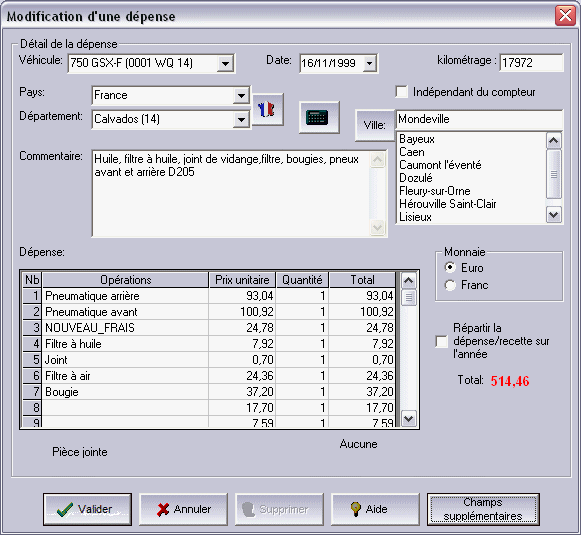Click the city list scroll down arrow
This screenshot has width=581, height=535.
(554, 215)
